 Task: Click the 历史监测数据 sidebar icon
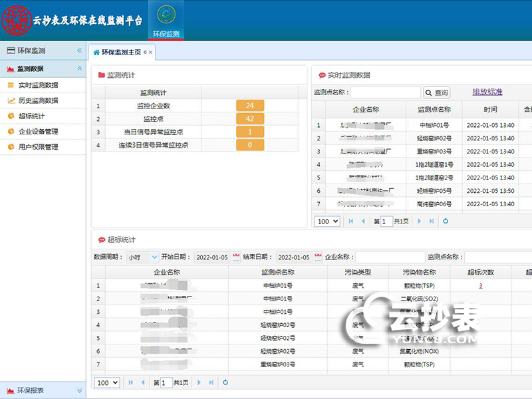[11, 100]
